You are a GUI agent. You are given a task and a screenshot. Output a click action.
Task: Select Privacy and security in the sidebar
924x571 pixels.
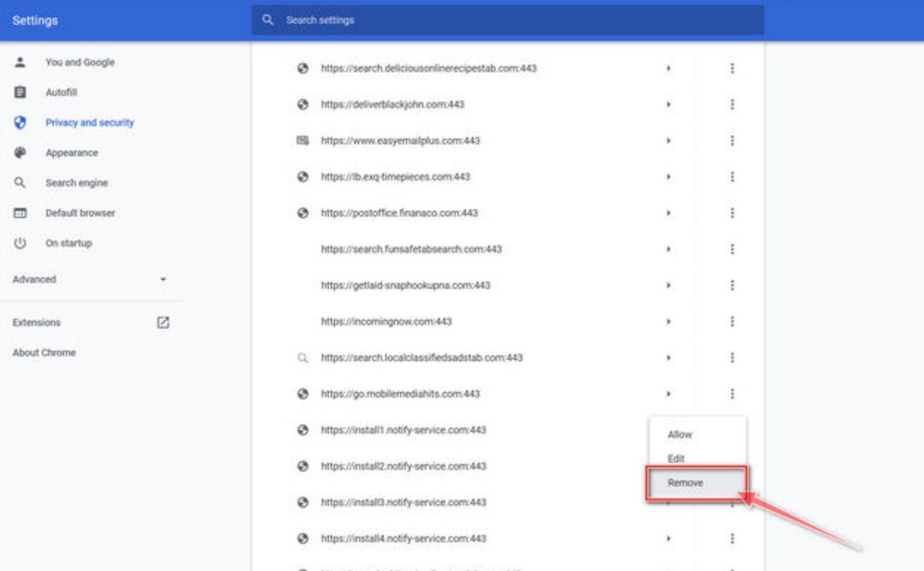[90, 123]
